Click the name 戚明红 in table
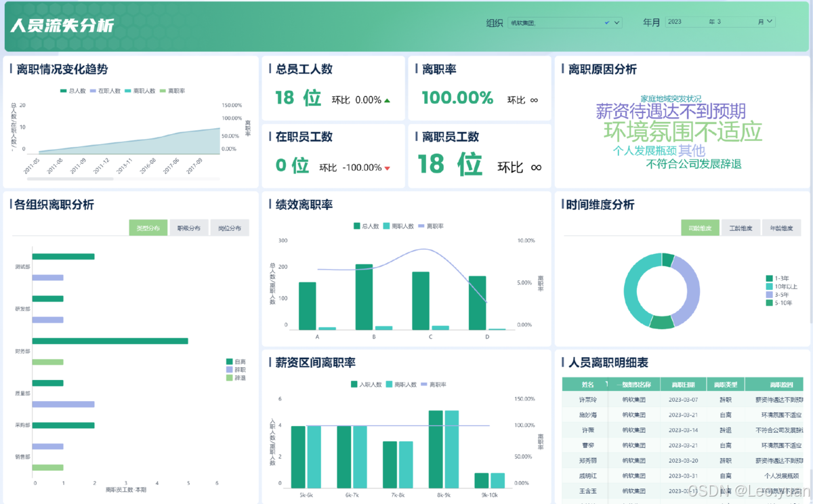Viewport: 813px width, 504px height. [x=588, y=476]
